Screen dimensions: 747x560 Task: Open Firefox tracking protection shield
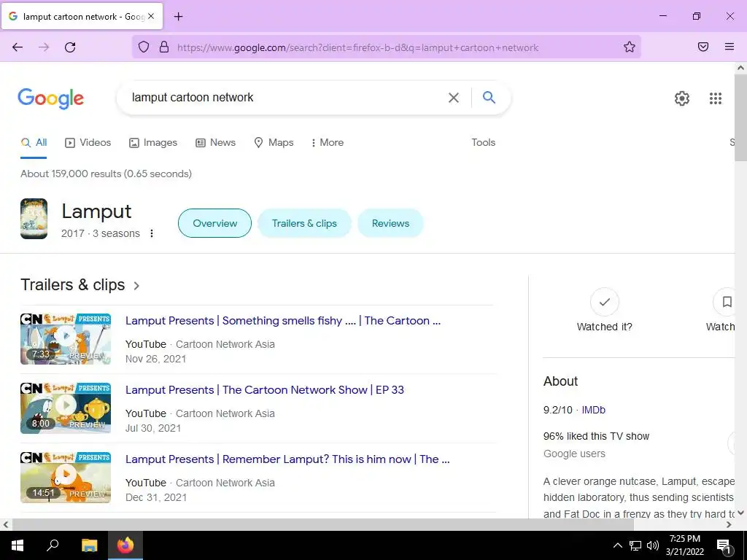click(144, 47)
